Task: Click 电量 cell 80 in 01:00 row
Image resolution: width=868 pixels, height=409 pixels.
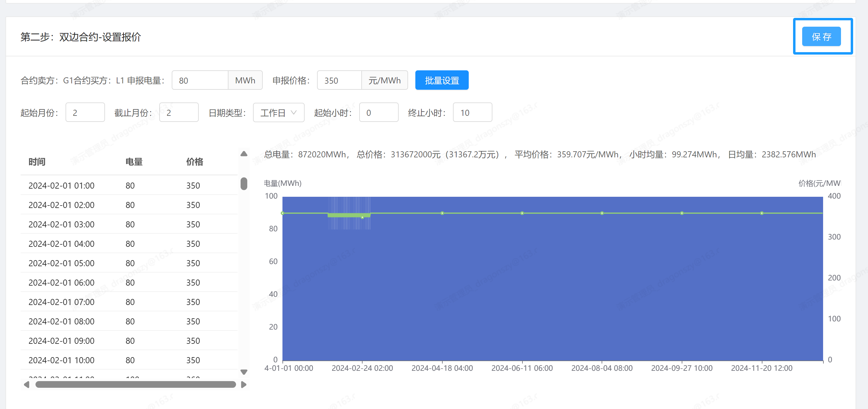Action: tap(130, 186)
